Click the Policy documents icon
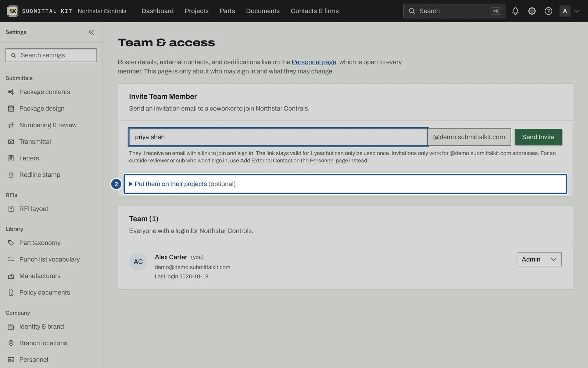The height and width of the screenshot is (368, 588). coord(11,293)
